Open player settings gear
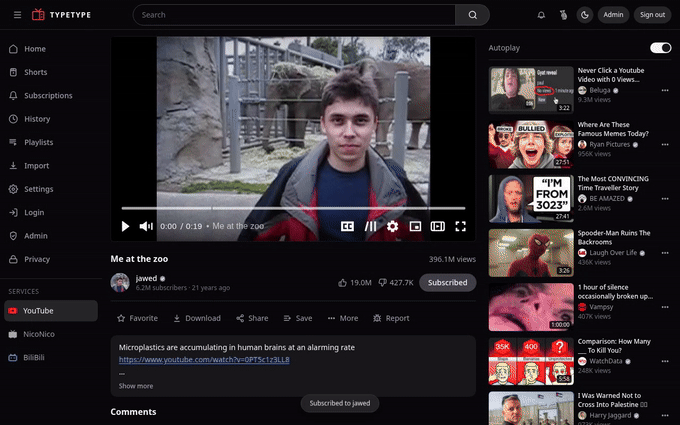The image size is (680, 425). pyautogui.click(x=392, y=226)
